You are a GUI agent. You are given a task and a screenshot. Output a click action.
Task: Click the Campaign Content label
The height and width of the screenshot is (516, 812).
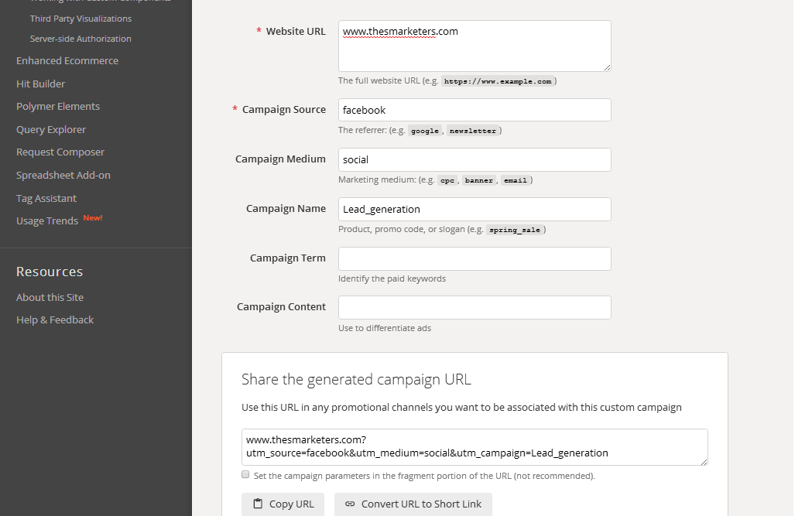(x=281, y=307)
